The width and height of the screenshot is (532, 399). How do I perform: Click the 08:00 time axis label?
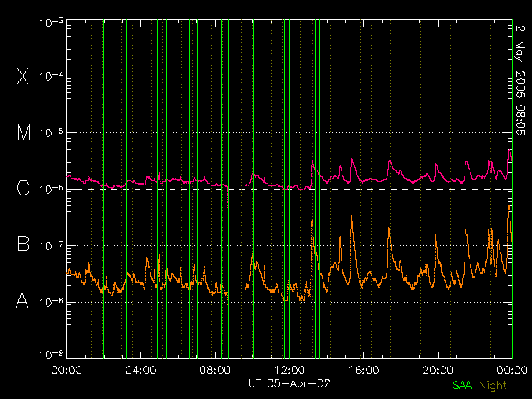tap(215, 370)
